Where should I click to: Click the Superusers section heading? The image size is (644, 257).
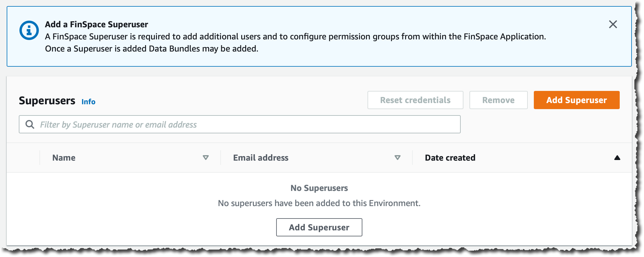(47, 101)
